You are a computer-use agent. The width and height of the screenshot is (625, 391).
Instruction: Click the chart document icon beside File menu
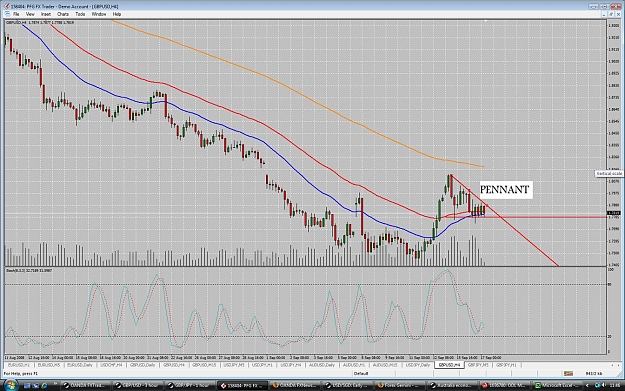(8, 14)
